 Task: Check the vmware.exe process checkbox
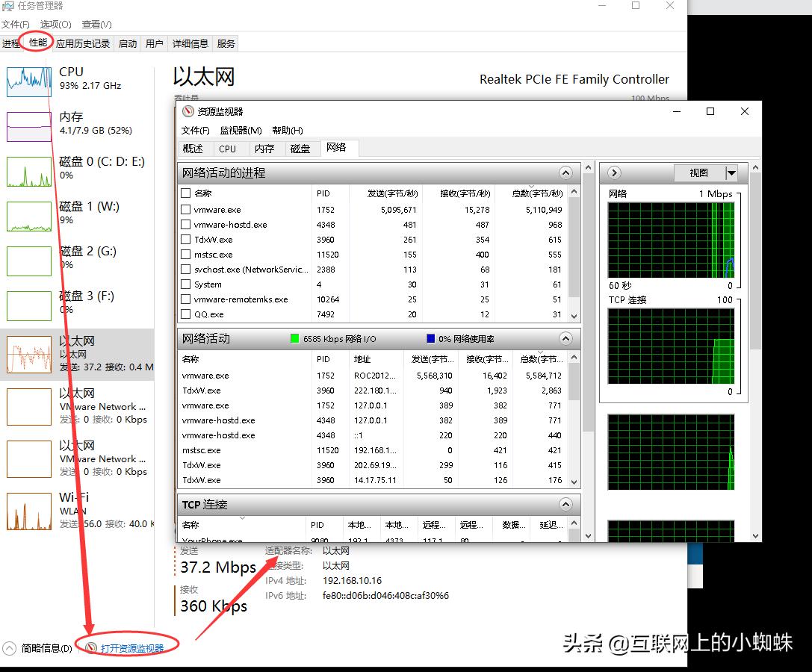[186, 210]
